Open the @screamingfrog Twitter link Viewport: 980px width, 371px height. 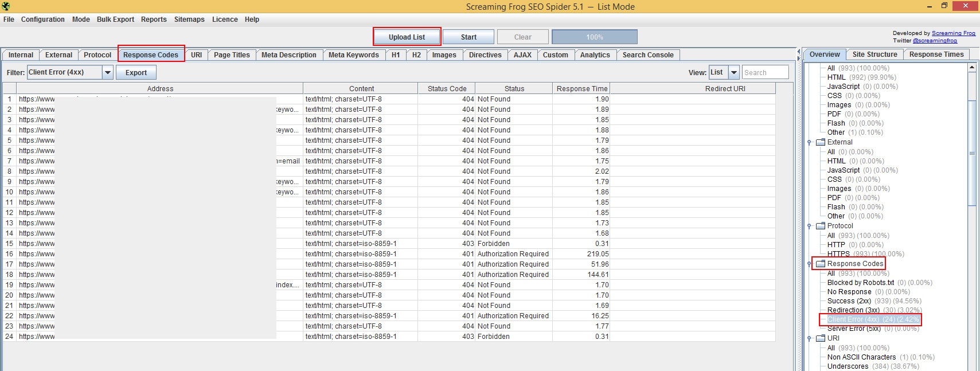tap(935, 41)
